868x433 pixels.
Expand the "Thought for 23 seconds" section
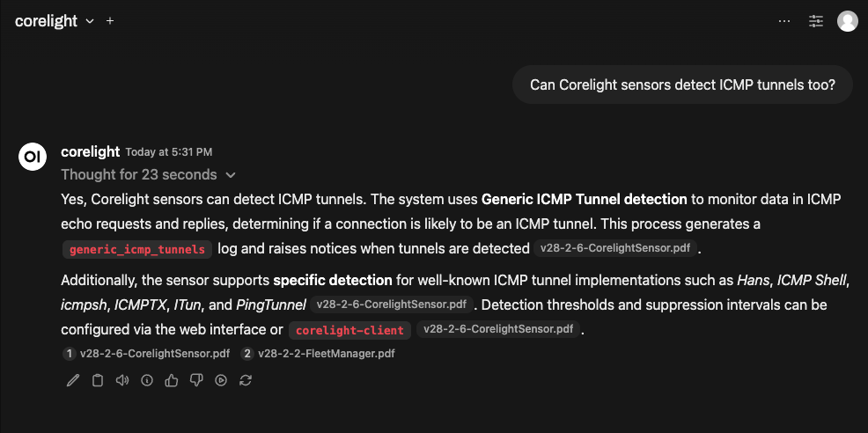148,174
